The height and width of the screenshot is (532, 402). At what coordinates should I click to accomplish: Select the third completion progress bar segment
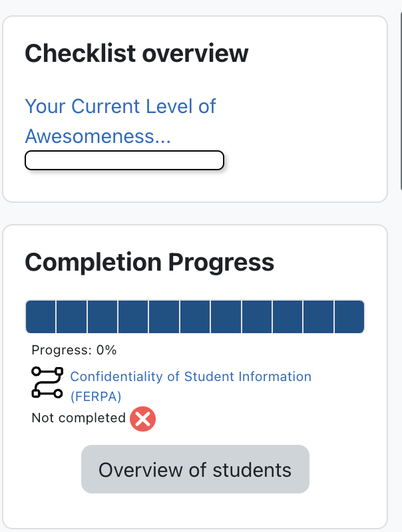(x=102, y=317)
